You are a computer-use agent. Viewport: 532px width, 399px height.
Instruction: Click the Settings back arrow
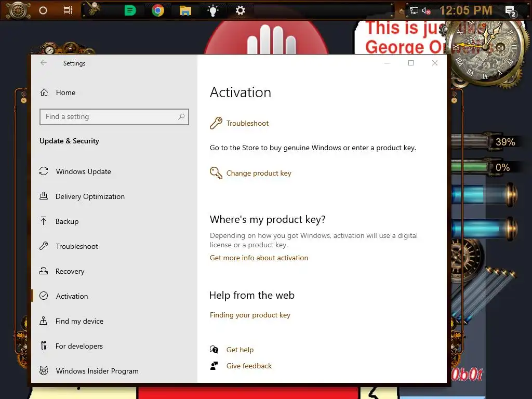click(44, 63)
